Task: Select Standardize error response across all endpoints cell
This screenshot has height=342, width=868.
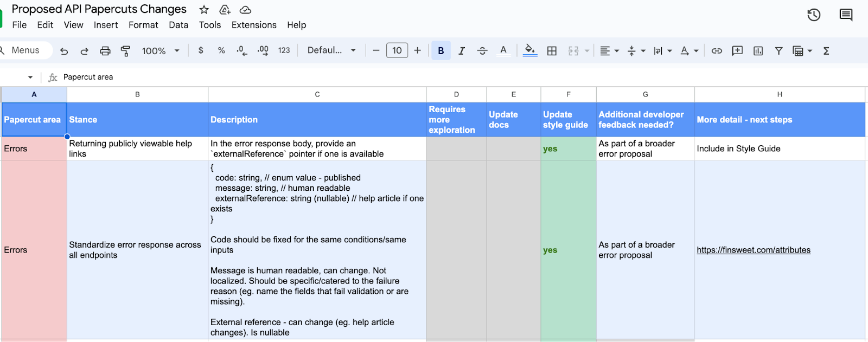Action: point(137,250)
